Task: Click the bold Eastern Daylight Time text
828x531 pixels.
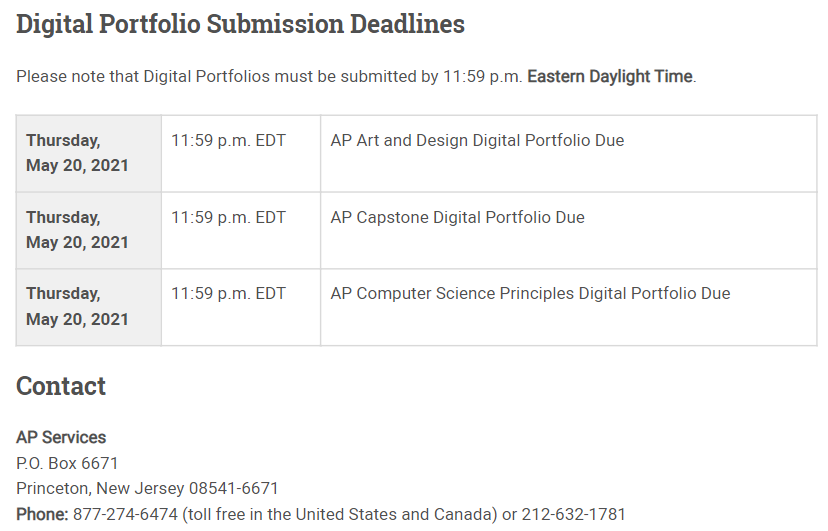Action: 609,77
